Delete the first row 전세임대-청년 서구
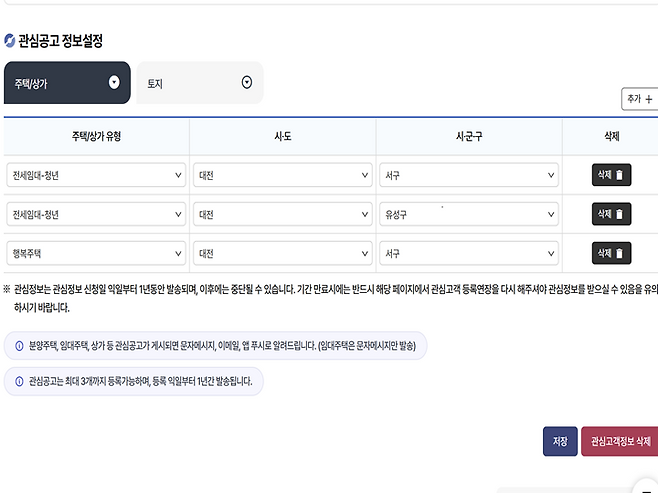Image resolution: width=658 pixels, height=493 pixels. click(x=611, y=175)
